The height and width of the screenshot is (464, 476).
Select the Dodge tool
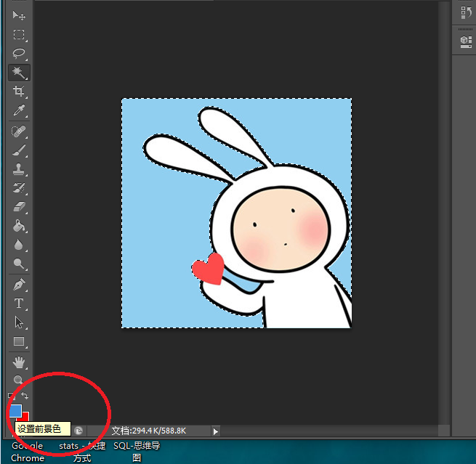tap(19, 264)
